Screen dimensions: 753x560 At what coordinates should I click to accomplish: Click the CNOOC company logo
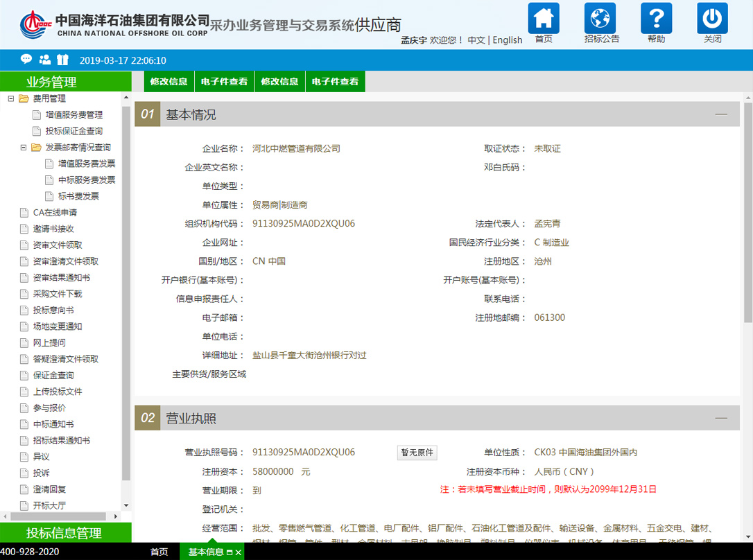click(x=31, y=21)
